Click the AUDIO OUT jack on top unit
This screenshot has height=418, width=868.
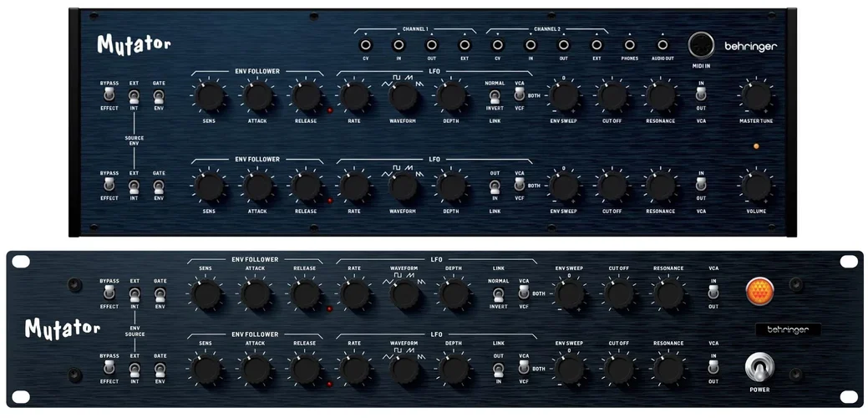click(662, 45)
